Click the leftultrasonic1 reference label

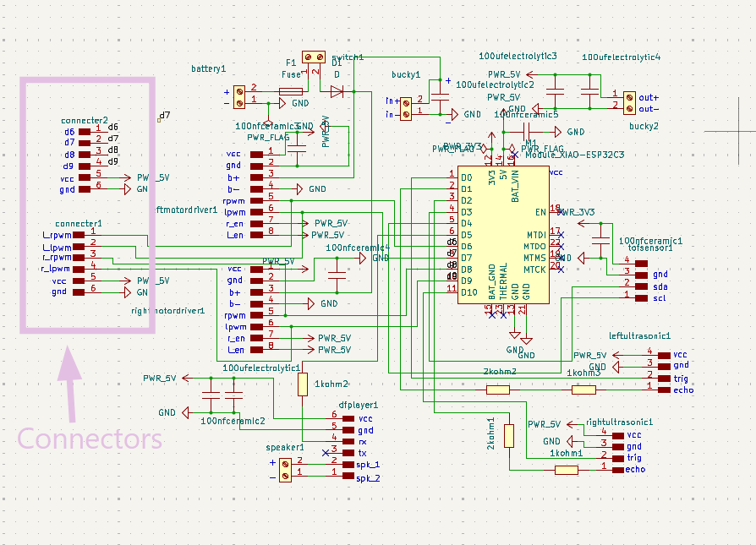coord(639,335)
